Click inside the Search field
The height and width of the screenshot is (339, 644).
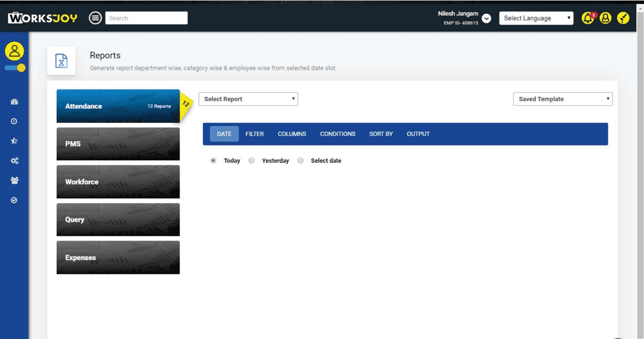pos(146,17)
